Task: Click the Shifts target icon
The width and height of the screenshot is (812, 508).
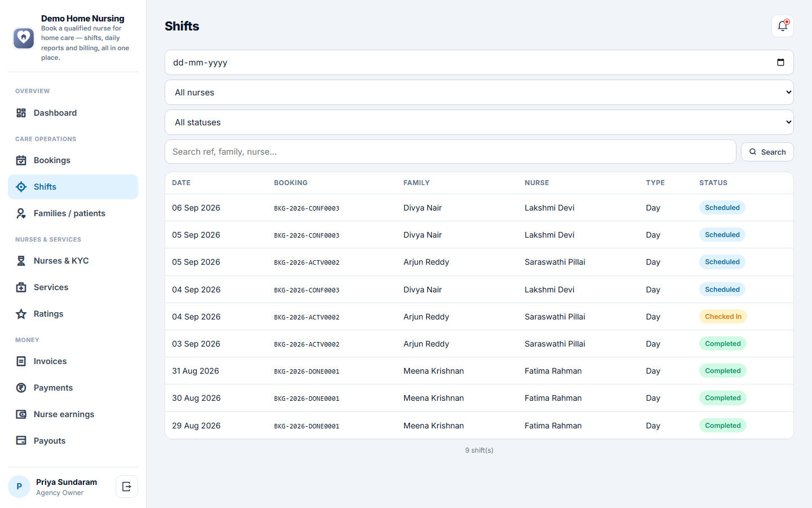Action: 21,187
